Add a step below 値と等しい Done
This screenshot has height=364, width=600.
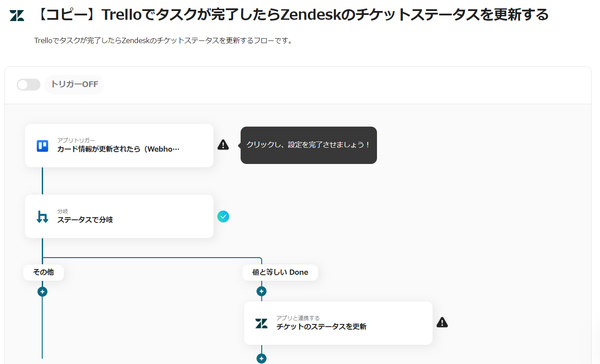(261, 291)
